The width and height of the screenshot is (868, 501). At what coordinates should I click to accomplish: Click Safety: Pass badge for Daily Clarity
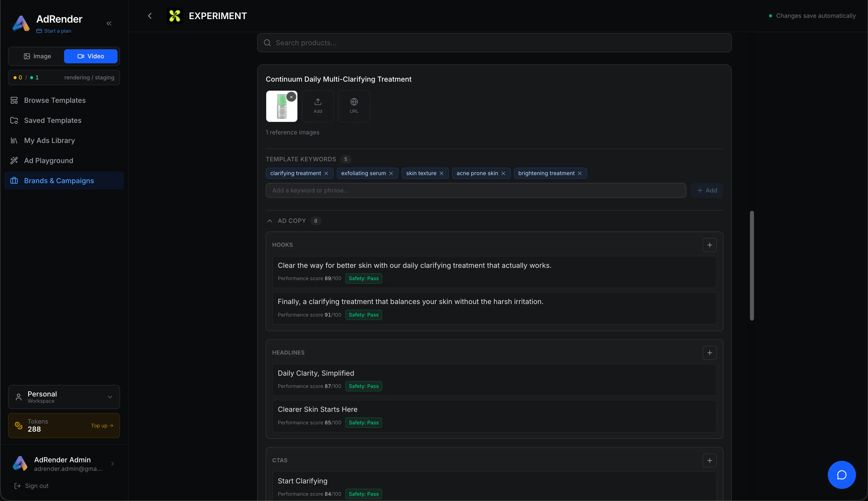[x=363, y=386]
